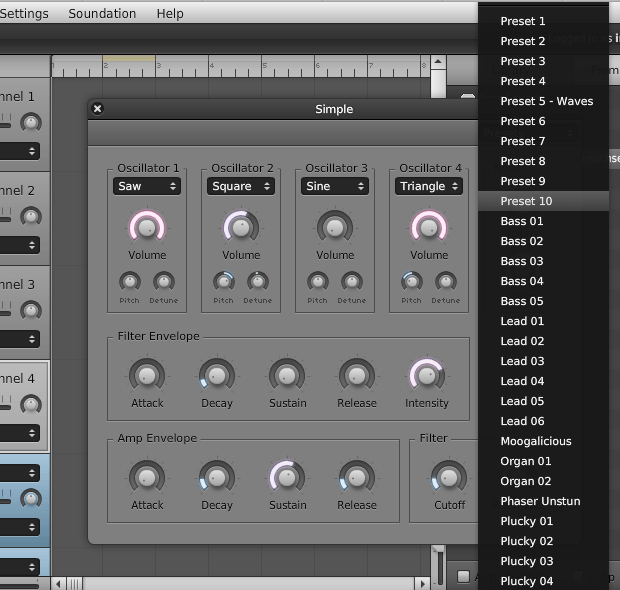
Task: Choose Preset 5 - Waves
Action: [x=543, y=101]
